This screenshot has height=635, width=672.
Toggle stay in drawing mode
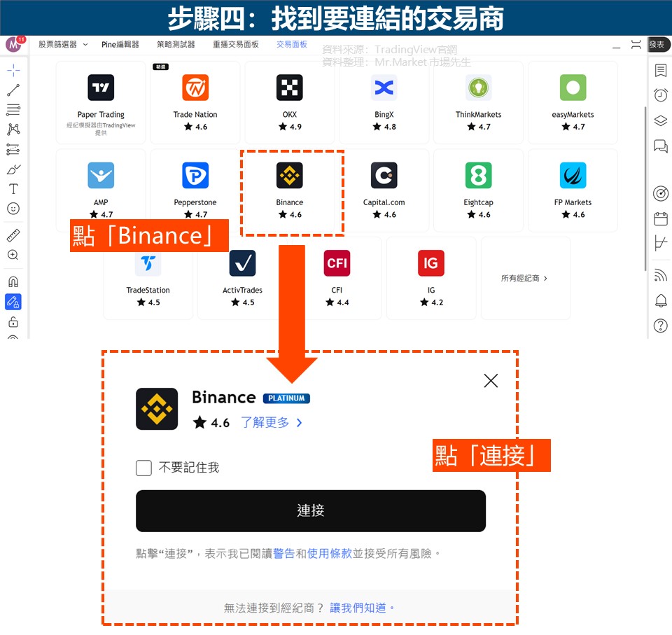13,302
